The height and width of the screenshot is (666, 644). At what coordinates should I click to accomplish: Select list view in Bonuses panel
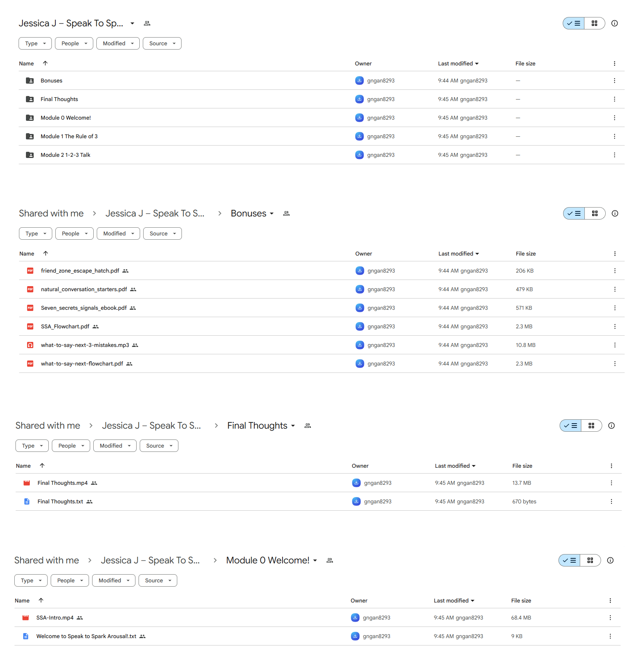[x=574, y=213]
